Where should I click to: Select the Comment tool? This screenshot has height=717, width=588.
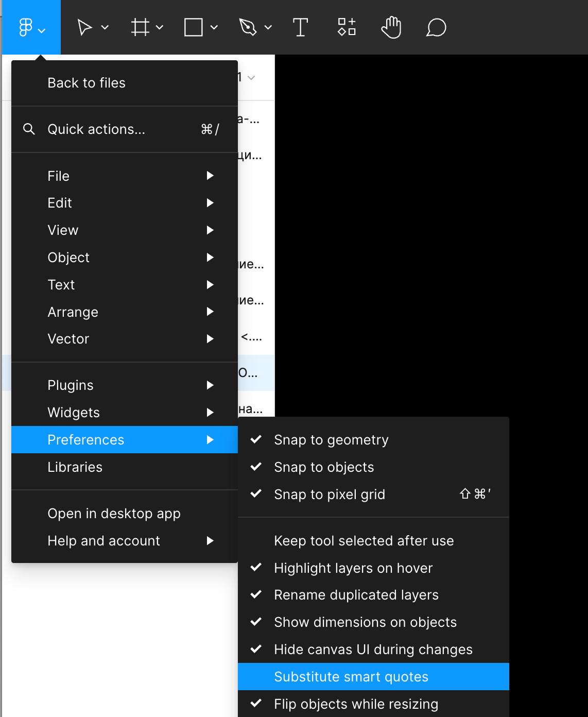[436, 27]
